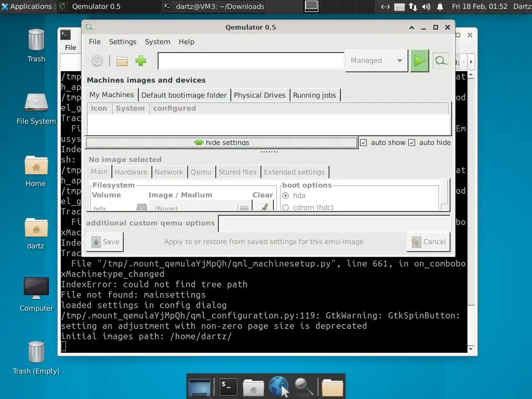Launch terminal from the dock
532x399 pixels.
[x=228, y=387]
